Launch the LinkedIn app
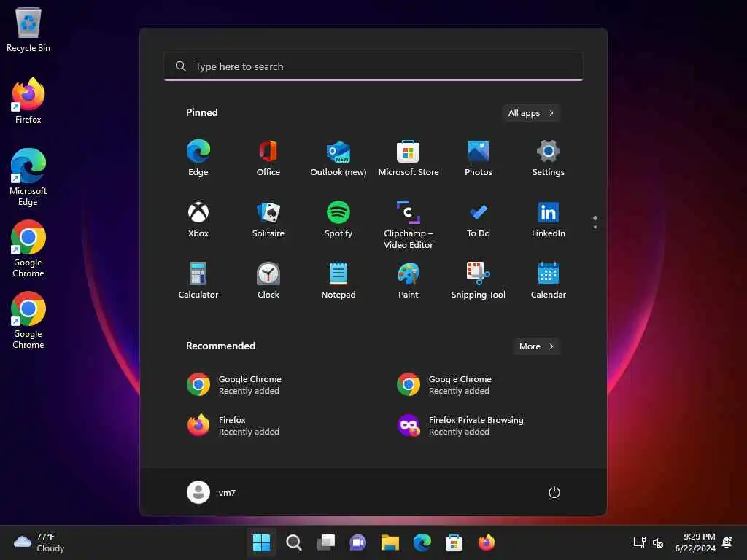 (549, 219)
